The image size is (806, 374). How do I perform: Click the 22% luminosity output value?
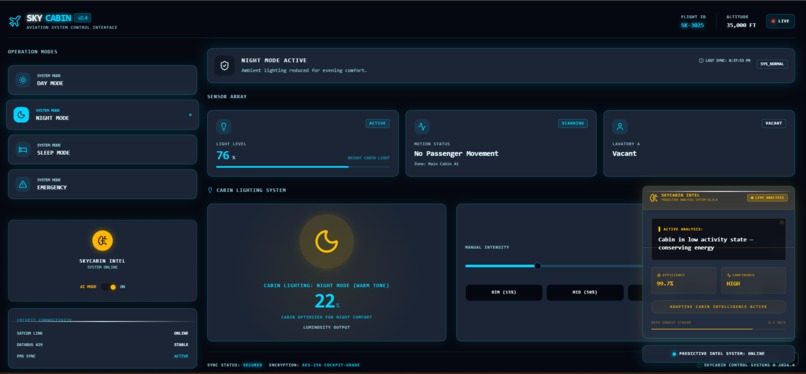coord(327,302)
